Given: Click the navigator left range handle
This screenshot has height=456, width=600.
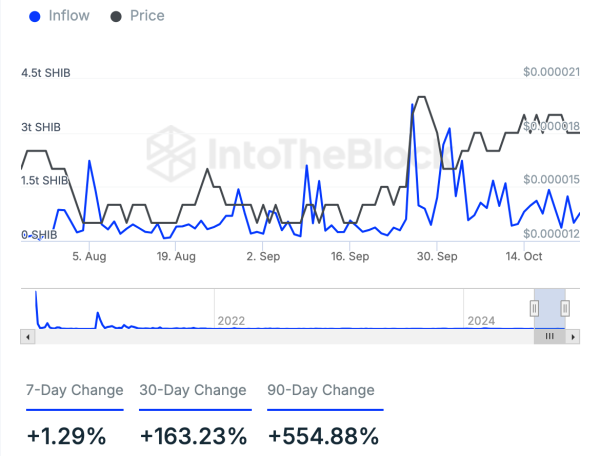Looking at the screenshot, I should [x=535, y=308].
